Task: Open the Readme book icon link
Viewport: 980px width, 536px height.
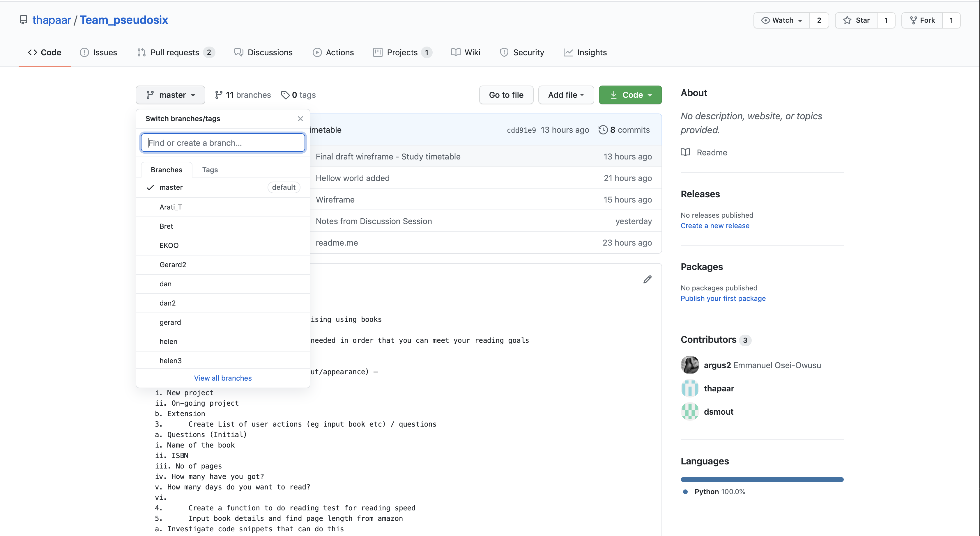Action: tap(685, 152)
